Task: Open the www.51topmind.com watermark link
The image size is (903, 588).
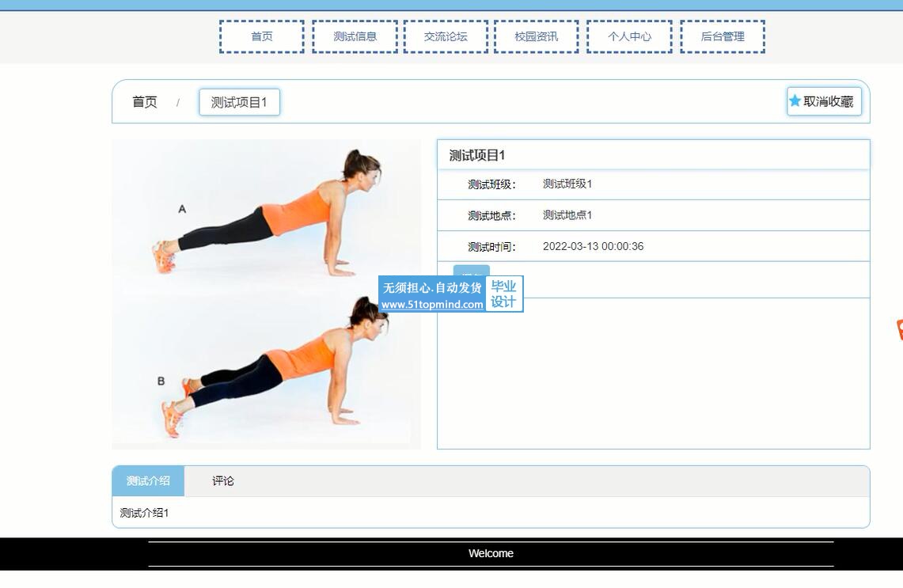Action: (432, 305)
